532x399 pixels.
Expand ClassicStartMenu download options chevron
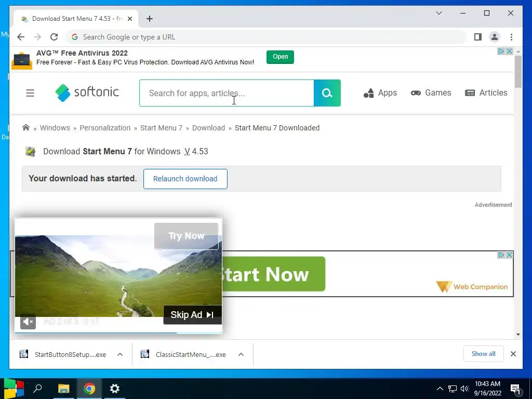(x=241, y=354)
